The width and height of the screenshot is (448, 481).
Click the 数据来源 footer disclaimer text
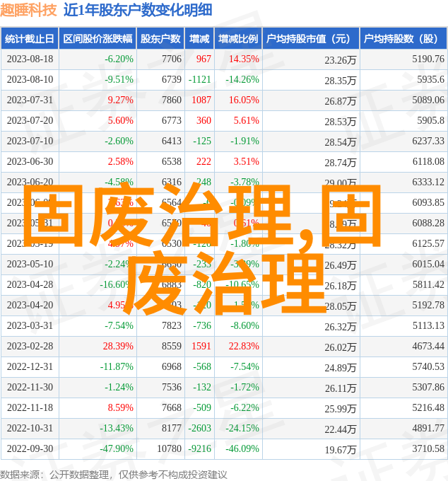(114, 475)
